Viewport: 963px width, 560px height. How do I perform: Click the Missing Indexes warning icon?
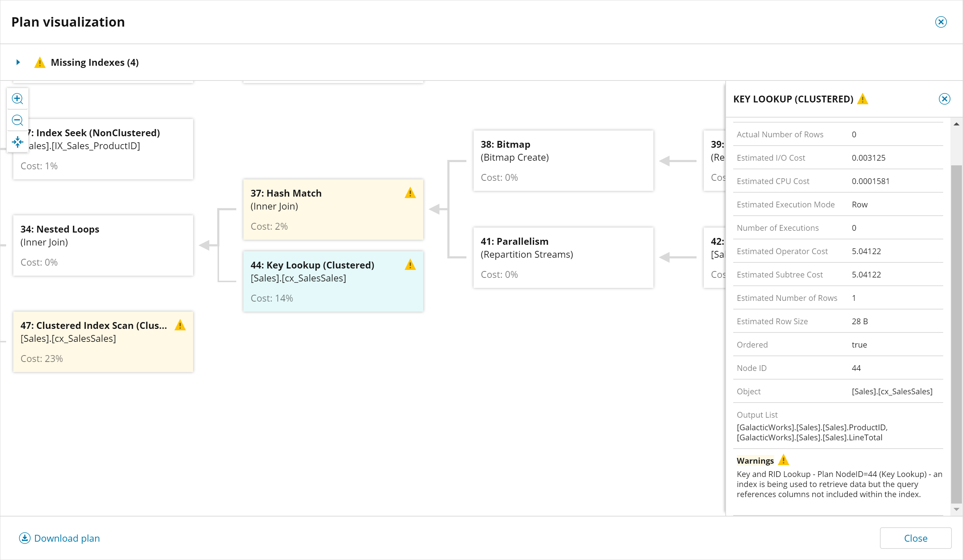click(x=40, y=62)
